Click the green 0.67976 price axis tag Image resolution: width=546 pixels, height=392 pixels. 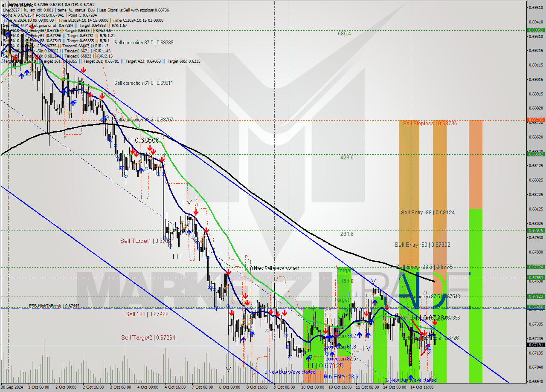click(535, 230)
